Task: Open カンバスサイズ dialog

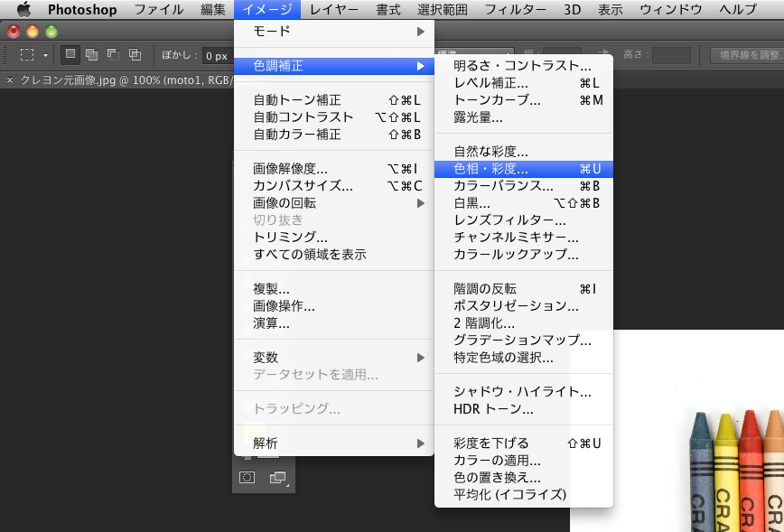Action: [x=334, y=186]
